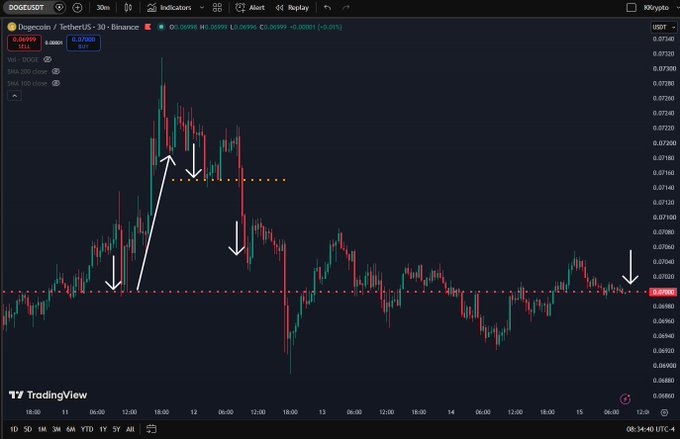Open the candlestick chart type menu
The height and width of the screenshot is (439, 680).
[128, 7]
